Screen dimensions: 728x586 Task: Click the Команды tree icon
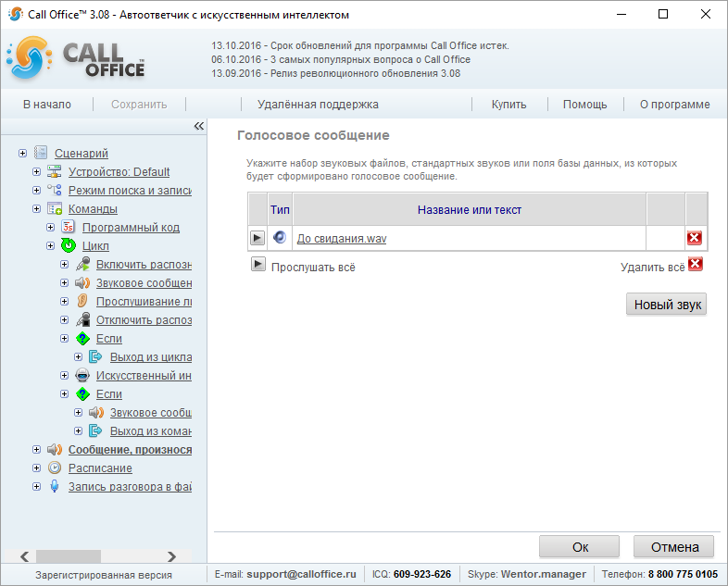[x=55, y=208]
